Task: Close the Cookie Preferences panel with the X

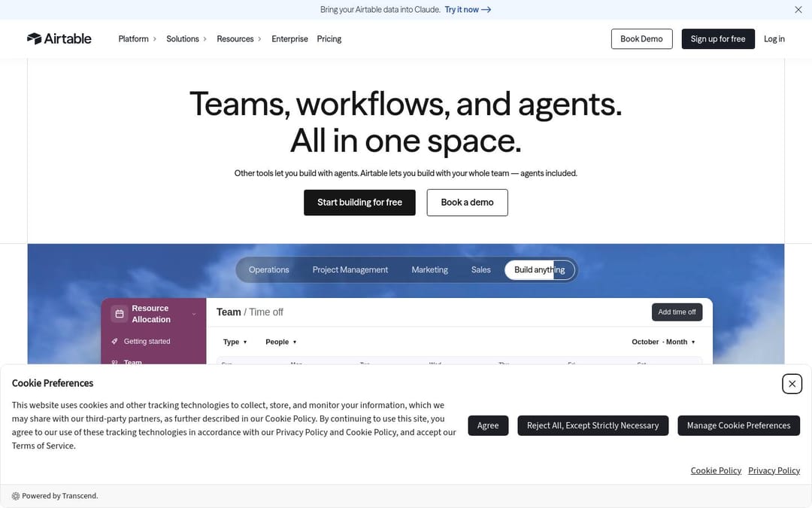Action: [792, 384]
